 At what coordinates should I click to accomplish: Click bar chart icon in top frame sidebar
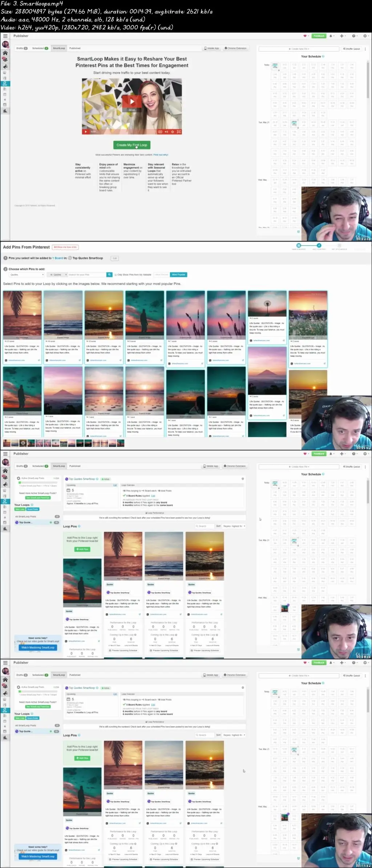5,111
